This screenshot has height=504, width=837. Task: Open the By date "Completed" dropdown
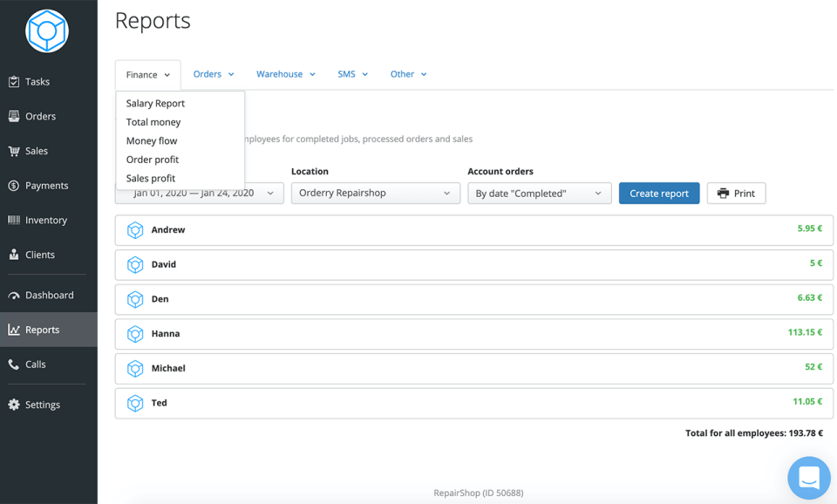(x=539, y=194)
